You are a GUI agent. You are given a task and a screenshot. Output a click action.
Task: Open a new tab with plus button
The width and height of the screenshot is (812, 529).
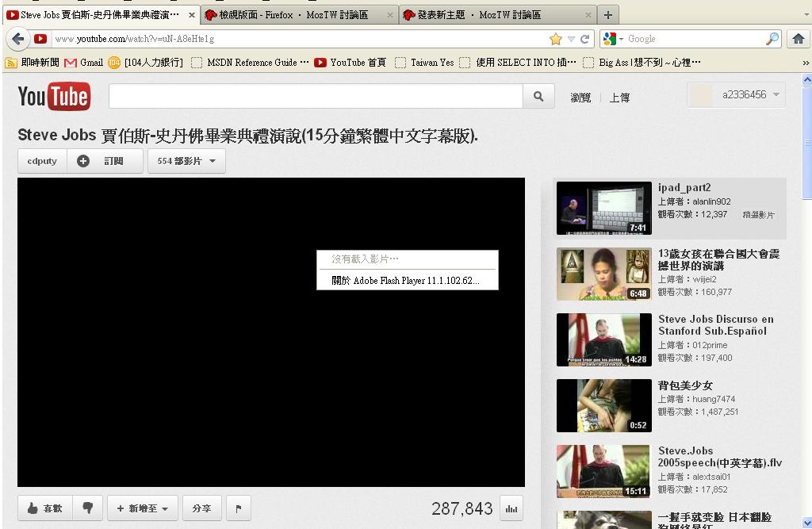607,15
